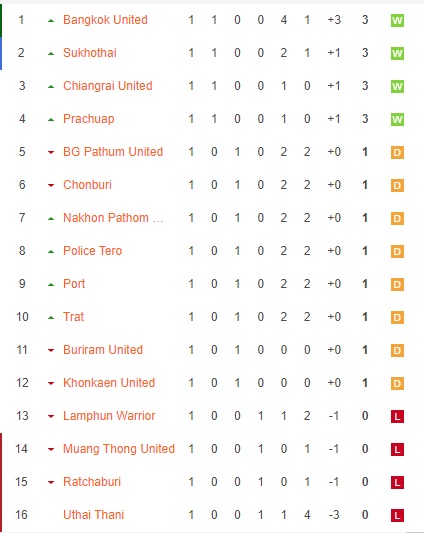The width and height of the screenshot is (424, 533).
Task: Click Uthai Thani's red L result badge
Action: [x=397, y=515]
